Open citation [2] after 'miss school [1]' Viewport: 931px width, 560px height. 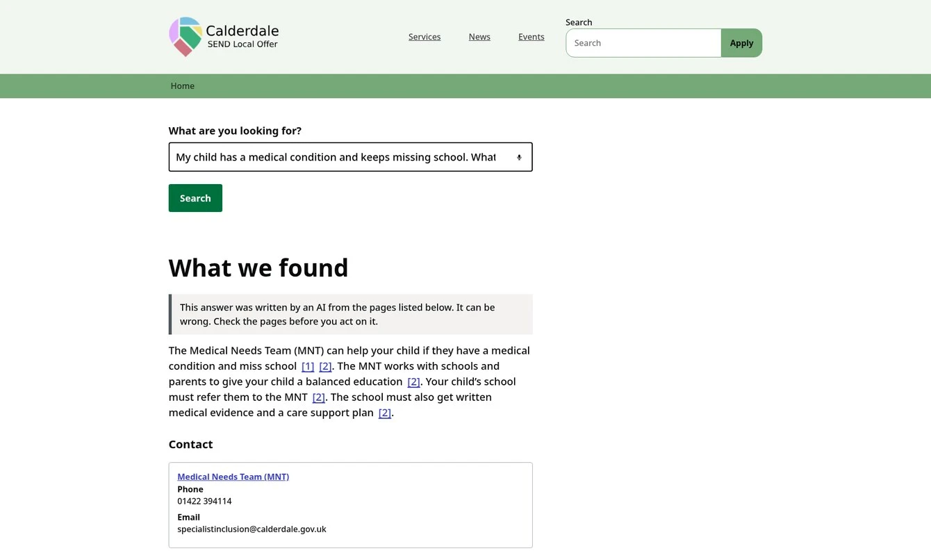(325, 366)
